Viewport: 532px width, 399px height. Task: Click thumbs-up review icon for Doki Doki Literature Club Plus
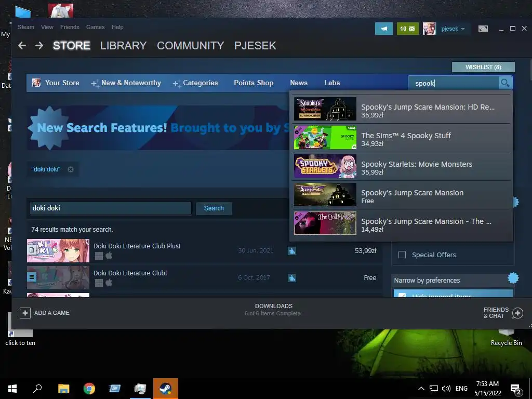click(x=292, y=251)
